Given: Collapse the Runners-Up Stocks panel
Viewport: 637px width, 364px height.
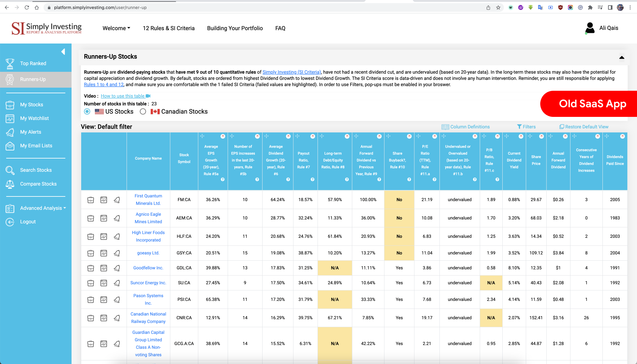Looking at the screenshot, I should pos(621,57).
